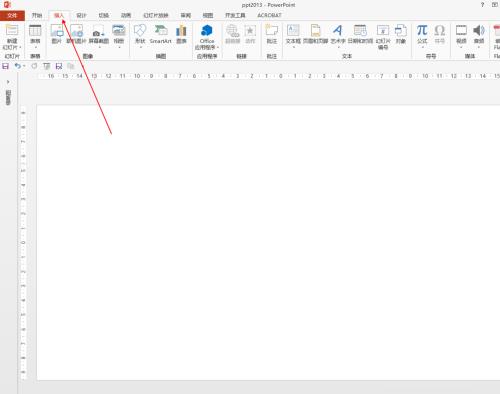Open the 开发工具 (Developer) tab
500x394 pixels.
tap(235, 15)
